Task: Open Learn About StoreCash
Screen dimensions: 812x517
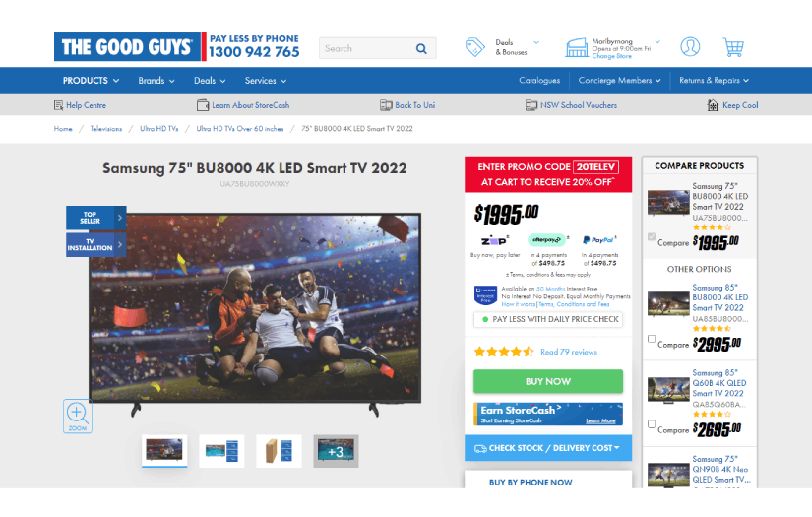Action: [251, 105]
